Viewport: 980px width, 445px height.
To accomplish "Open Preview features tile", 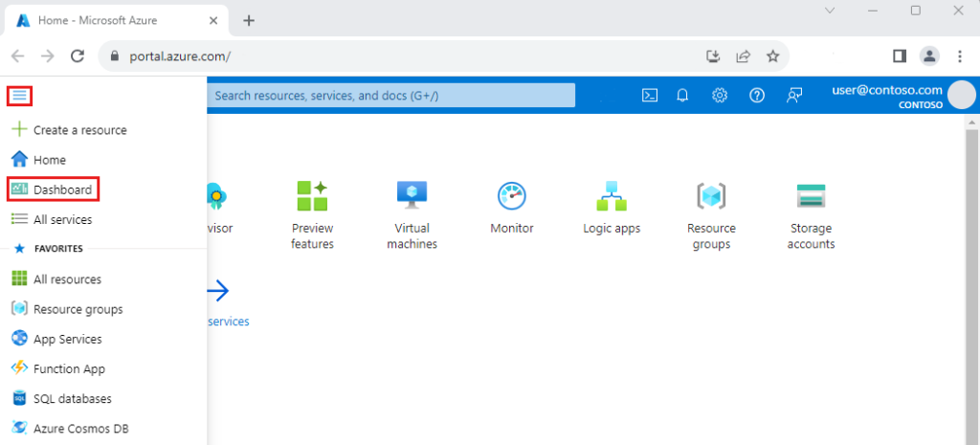I will click(x=312, y=215).
